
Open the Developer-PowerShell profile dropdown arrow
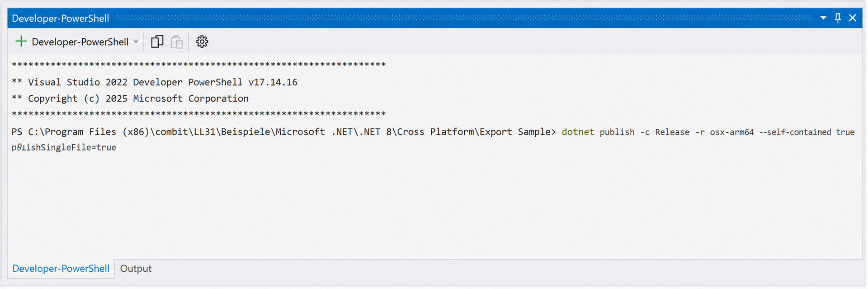136,42
